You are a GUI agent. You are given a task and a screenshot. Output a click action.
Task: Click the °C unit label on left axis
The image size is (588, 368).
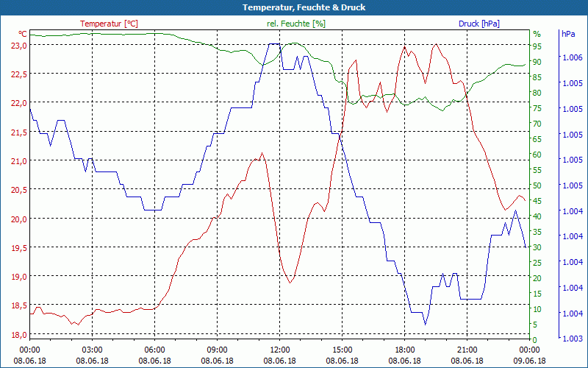tap(23, 34)
